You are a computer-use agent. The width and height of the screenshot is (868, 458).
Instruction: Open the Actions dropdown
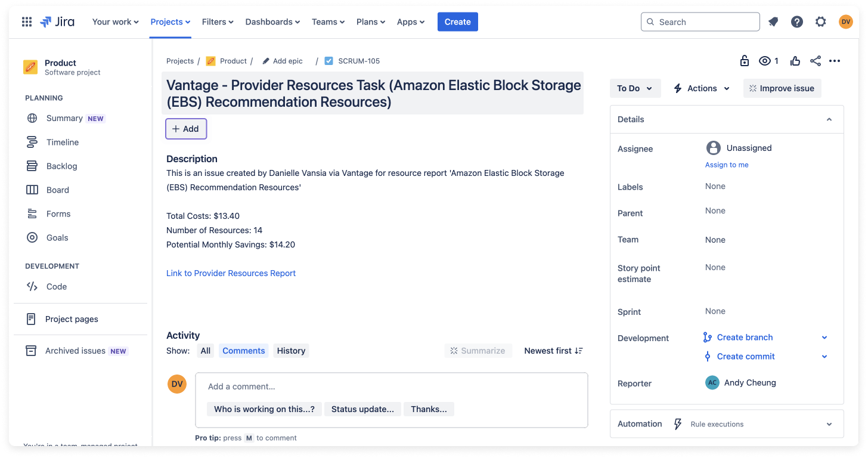point(702,88)
